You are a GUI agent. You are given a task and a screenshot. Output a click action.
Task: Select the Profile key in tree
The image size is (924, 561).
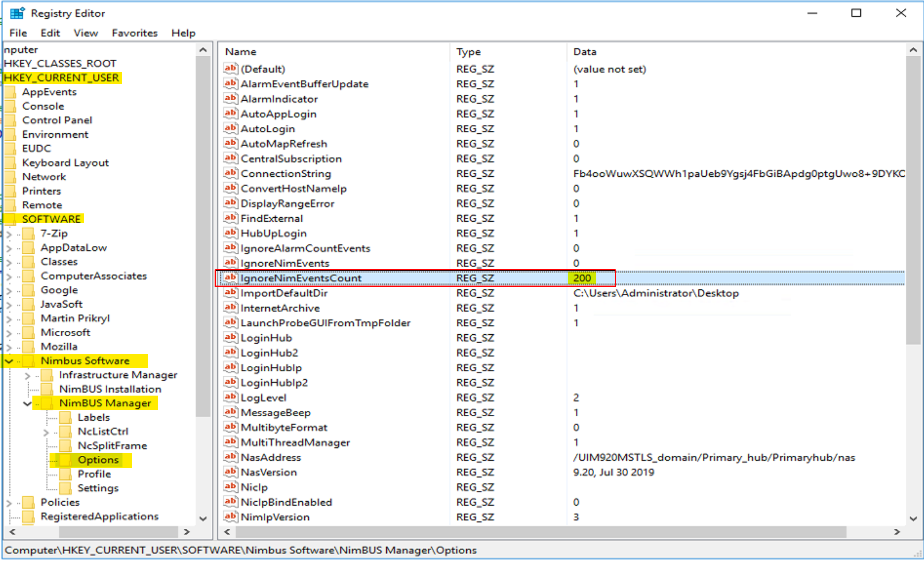94,474
